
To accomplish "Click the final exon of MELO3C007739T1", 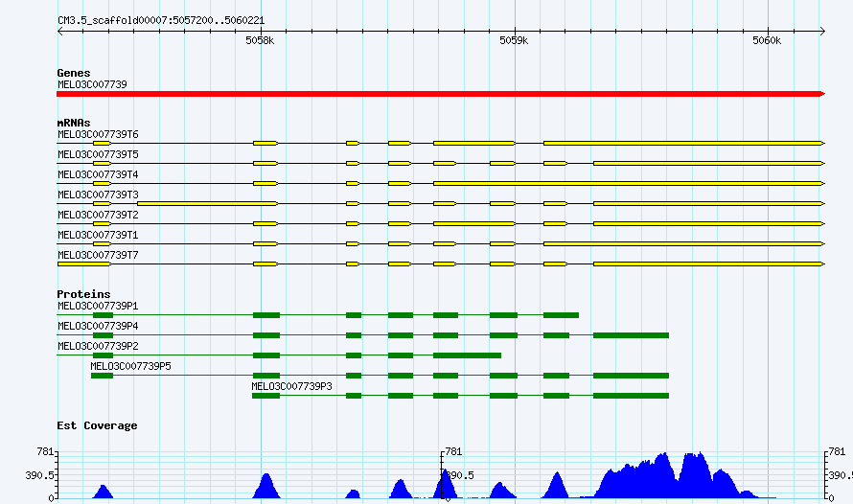I will point(684,244).
